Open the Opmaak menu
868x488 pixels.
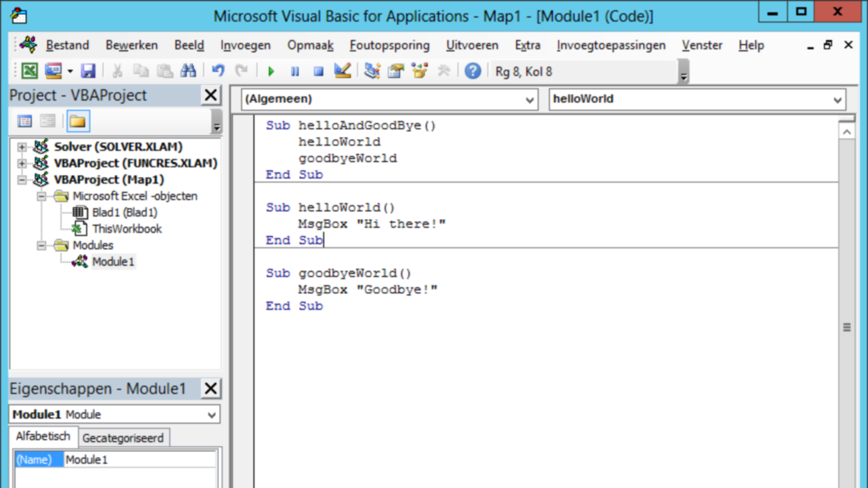311,45
